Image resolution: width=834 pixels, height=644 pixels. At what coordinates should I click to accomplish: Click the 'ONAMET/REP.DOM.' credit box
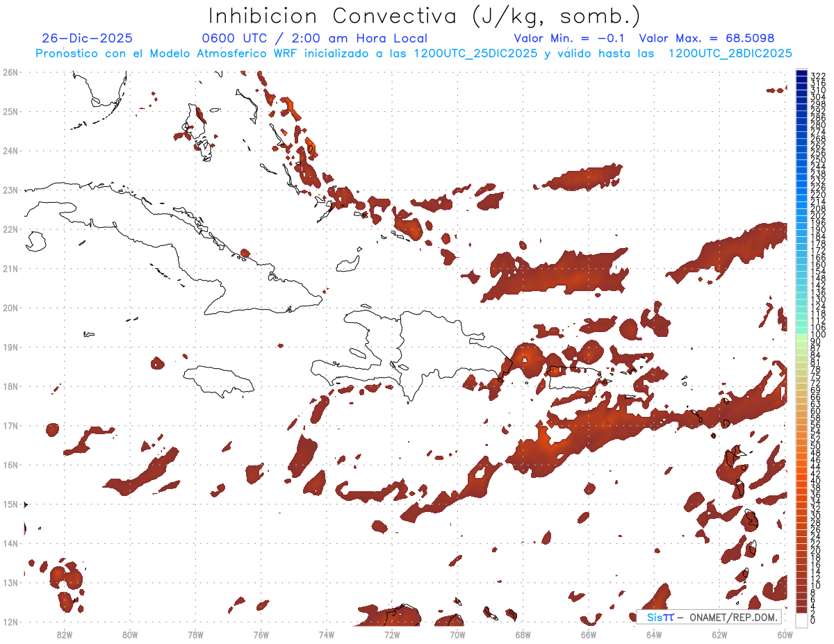click(710, 618)
